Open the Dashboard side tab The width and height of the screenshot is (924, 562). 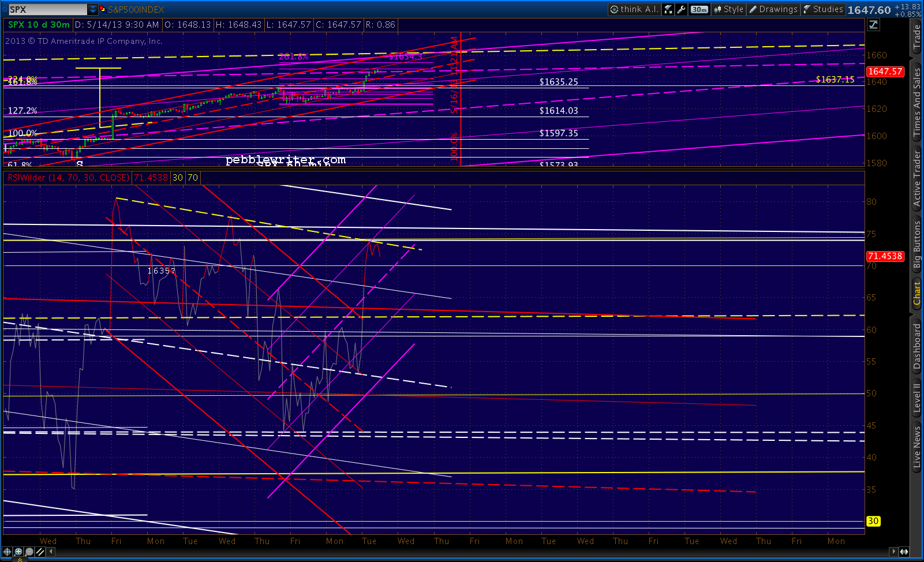(916, 346)
